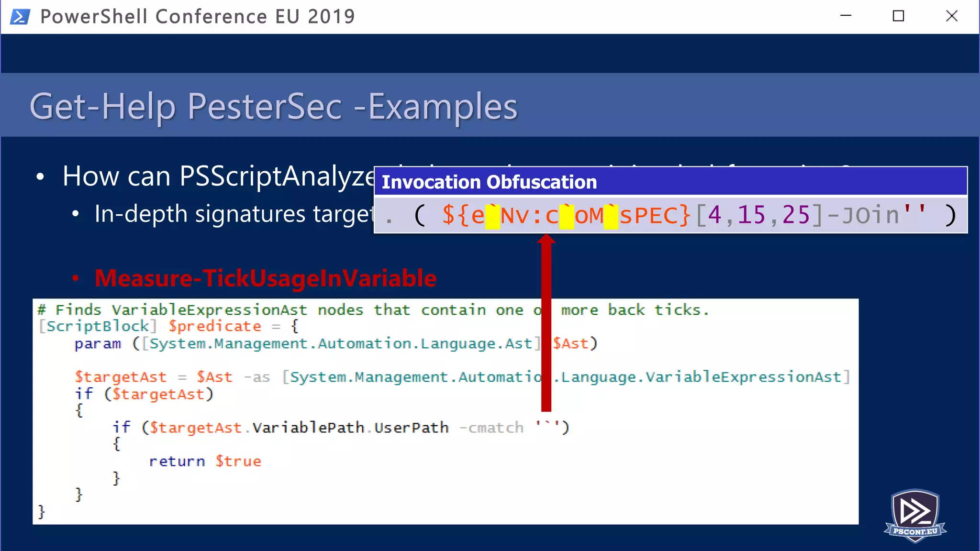Click '[ScriptBlock]' type text

point(98,326)
